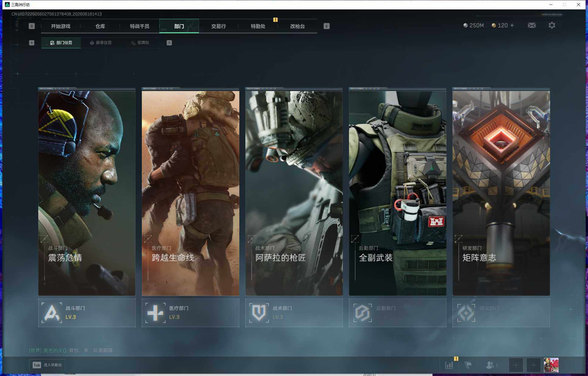The image size is (588, 376).
Task: Switch to the 赛季任务 sub-tab
Action: point(101,43)
